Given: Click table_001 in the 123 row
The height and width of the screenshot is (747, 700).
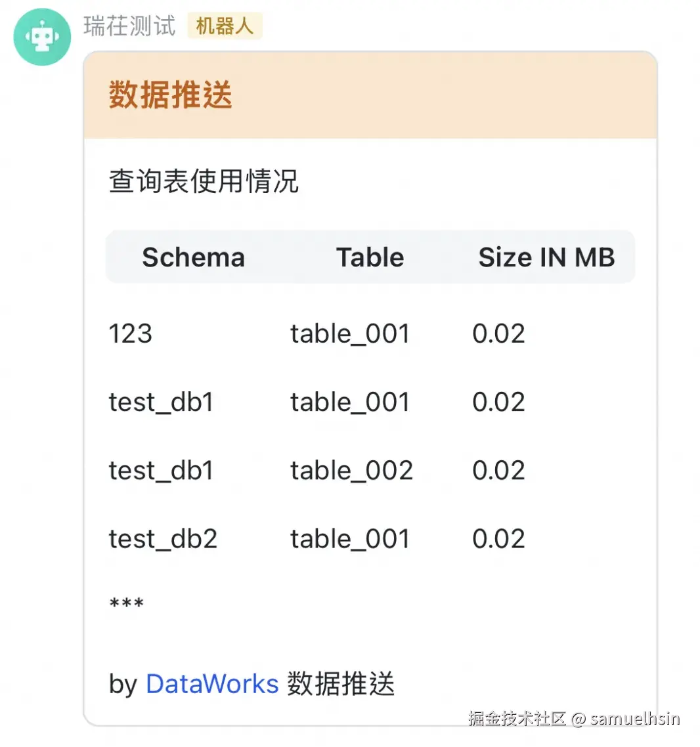Looking at the screenshot, I should [350, 333].
